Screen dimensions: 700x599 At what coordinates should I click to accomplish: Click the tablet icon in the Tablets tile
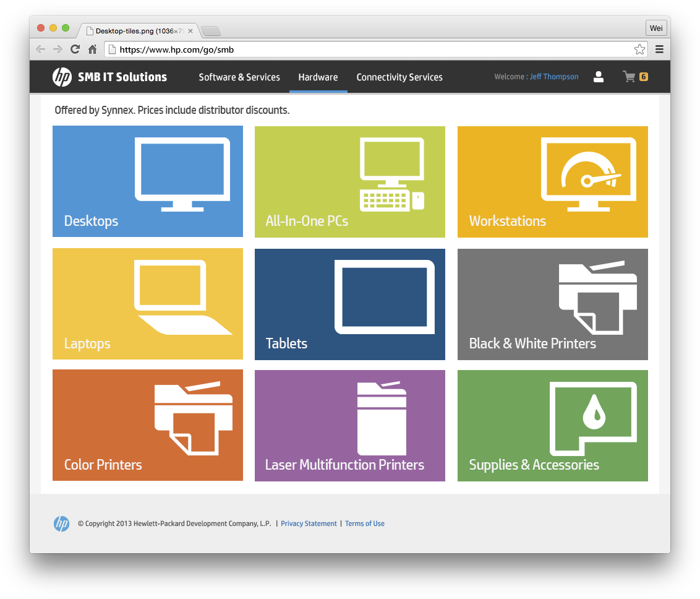pyautogui.click(x=385, y=297)
